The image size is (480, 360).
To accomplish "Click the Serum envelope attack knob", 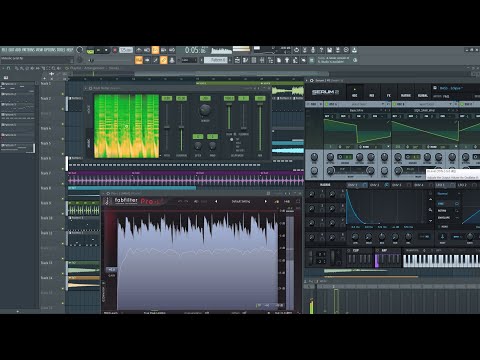I will click(x=355, y=237).
